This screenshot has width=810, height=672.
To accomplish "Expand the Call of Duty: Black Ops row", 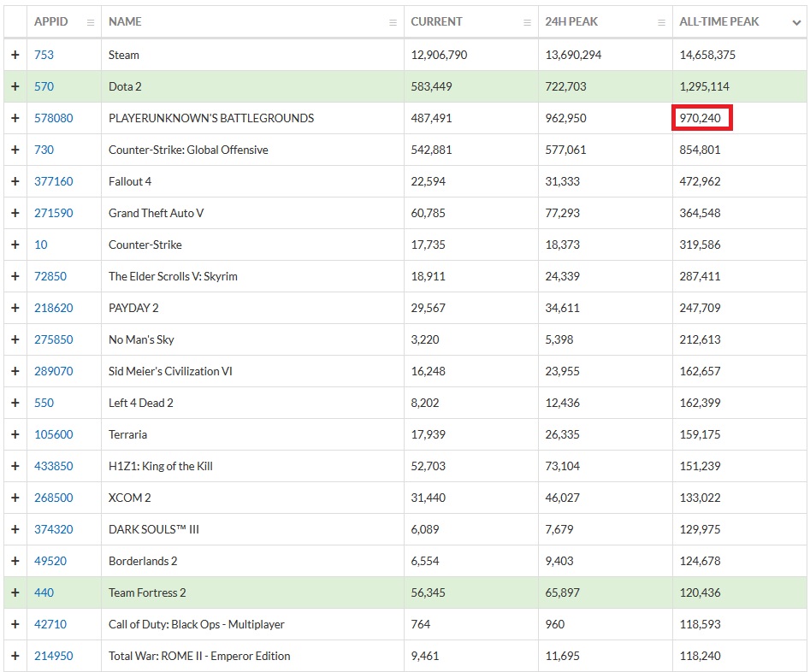I will (x=15, y=624).
